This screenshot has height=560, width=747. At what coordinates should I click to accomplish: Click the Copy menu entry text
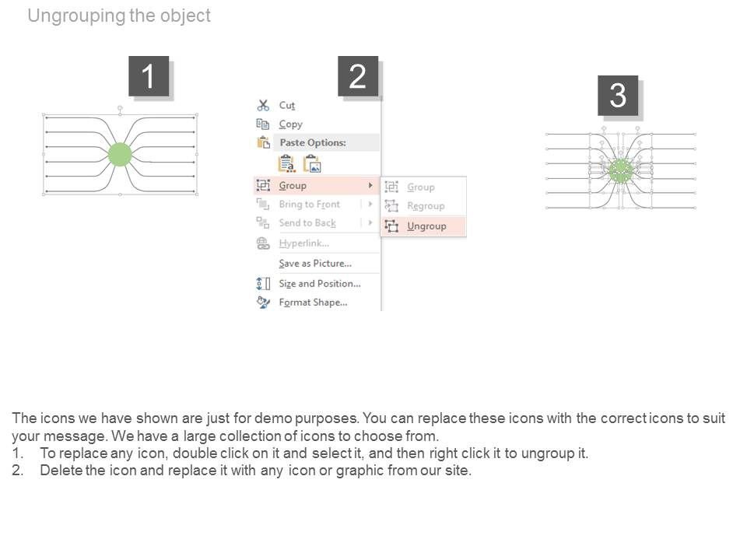pyautogui.click(x=290, y=124)
